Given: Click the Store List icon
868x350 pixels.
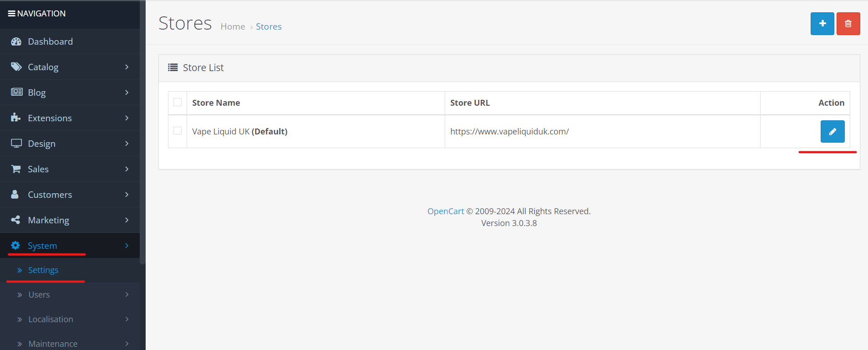Looking at the screenshot, I should pos(173,67).
